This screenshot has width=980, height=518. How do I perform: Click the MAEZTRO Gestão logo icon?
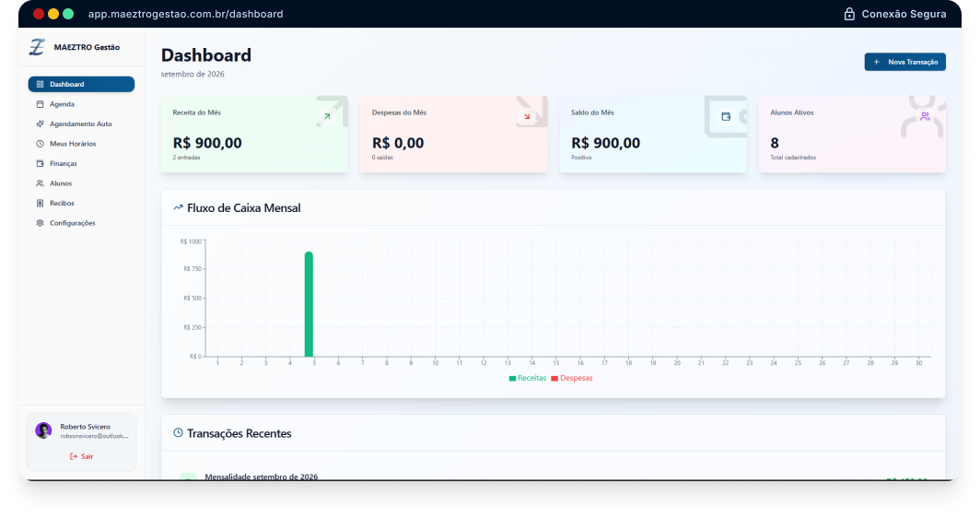pyautogui.click(x=37, y=47)
